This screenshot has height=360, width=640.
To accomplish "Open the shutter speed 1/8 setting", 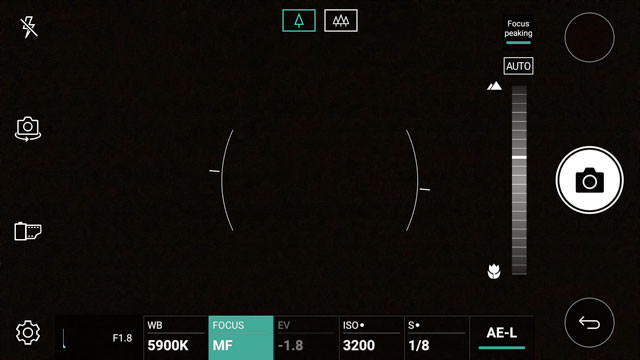I will coord(437,338).
